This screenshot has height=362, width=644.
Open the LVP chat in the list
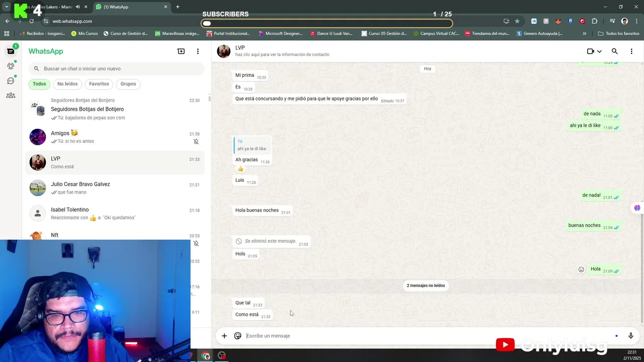(x=116, y=162)
